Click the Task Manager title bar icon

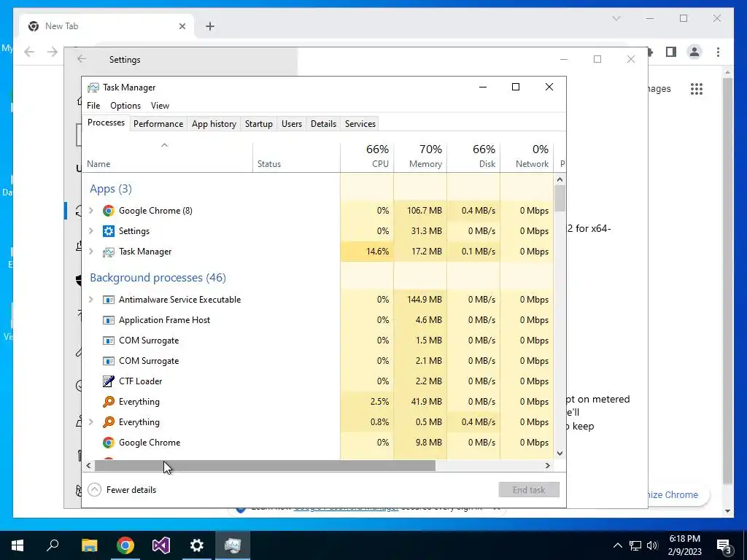(93, 87)
